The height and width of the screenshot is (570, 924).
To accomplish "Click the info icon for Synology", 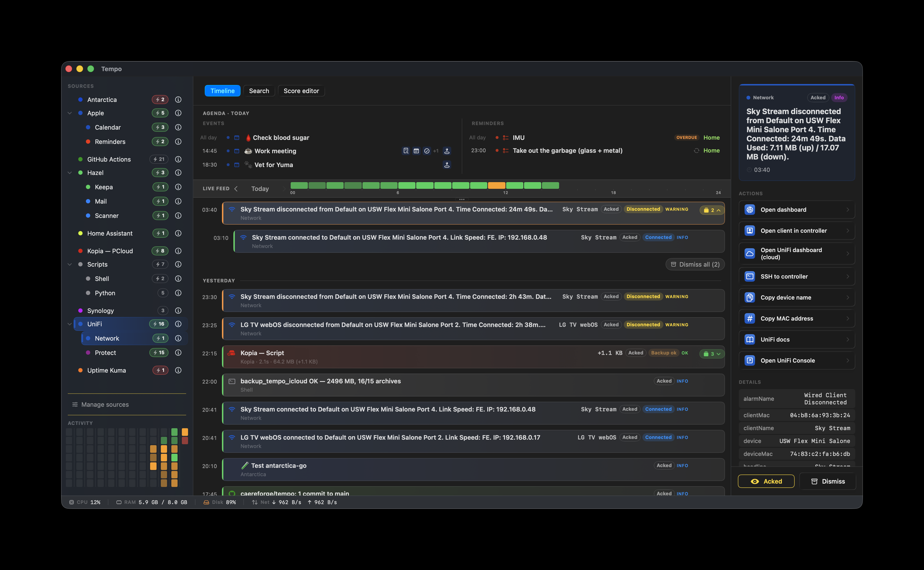I will click(x=178, y=310).
